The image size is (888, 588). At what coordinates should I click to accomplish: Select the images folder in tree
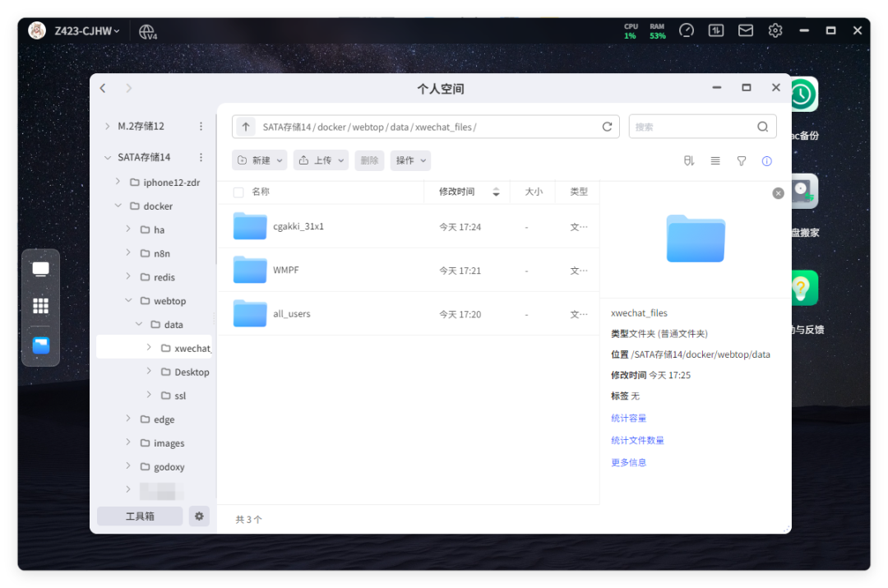[169, 443]
